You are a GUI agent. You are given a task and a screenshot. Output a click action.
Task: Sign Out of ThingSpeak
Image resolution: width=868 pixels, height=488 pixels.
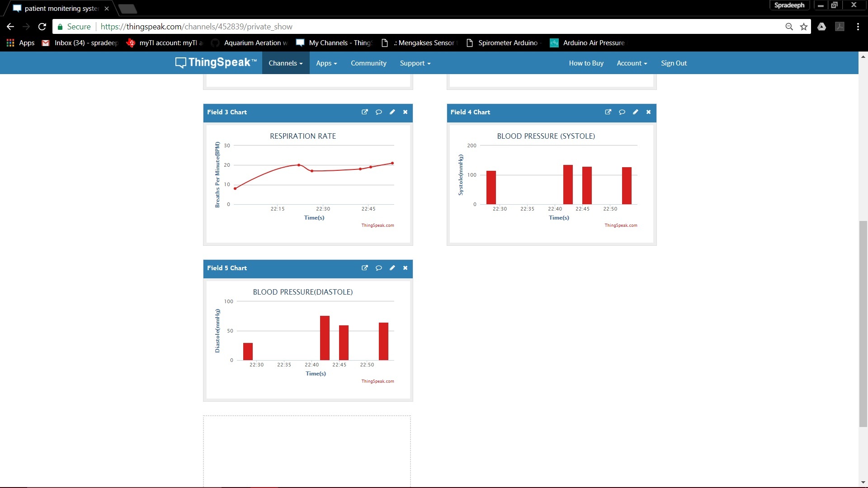point(674,63)
